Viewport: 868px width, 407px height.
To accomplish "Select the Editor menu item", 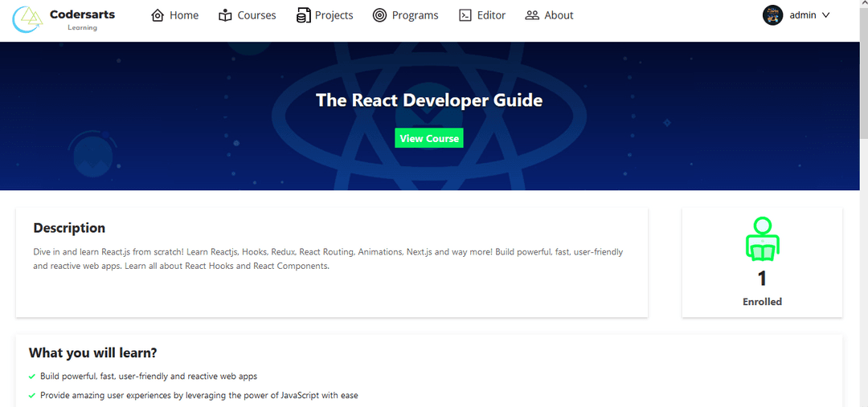I will 491,15.
